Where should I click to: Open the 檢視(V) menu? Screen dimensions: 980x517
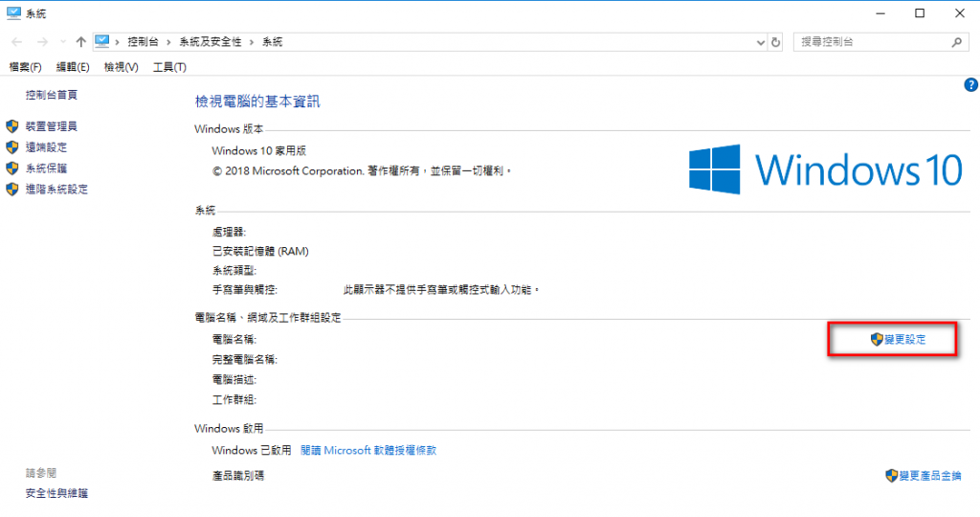coord(121,67)
